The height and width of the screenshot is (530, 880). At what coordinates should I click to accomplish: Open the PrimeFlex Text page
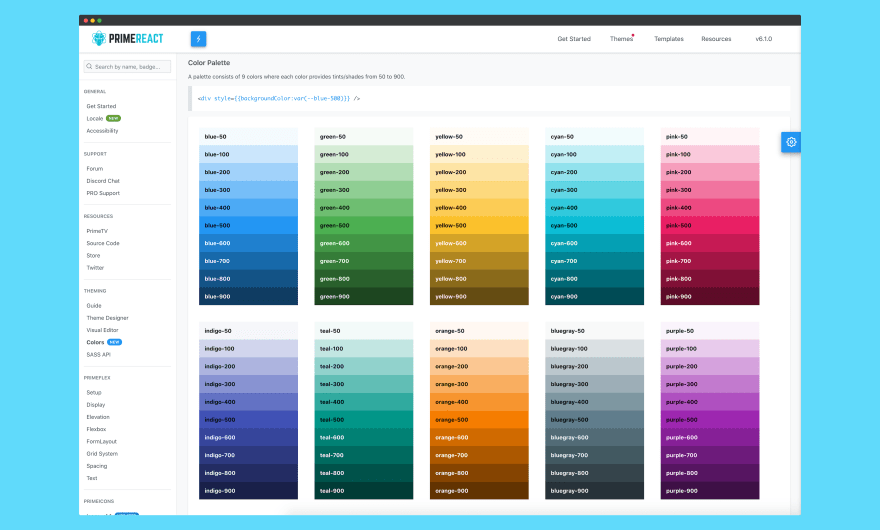click(91, 478)
